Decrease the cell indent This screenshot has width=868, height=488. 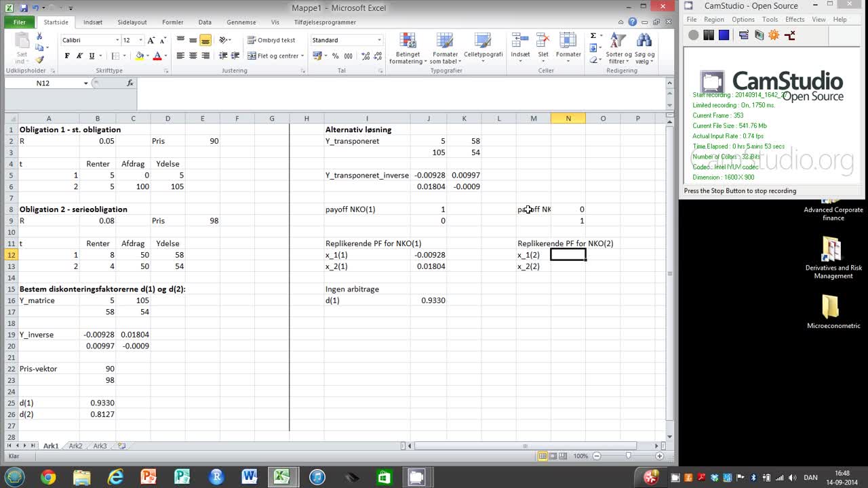[x=223, y=56]
